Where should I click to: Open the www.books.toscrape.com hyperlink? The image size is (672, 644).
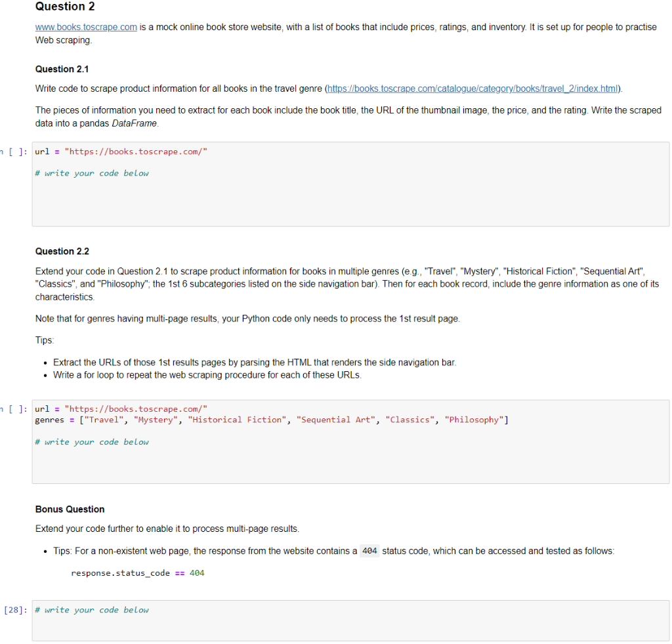point(85,27)
